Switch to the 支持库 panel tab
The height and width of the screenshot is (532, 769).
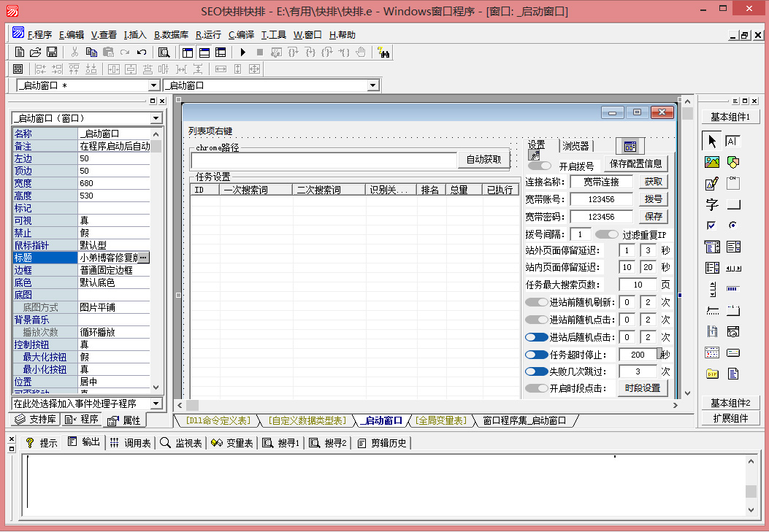tap(36, 420)
